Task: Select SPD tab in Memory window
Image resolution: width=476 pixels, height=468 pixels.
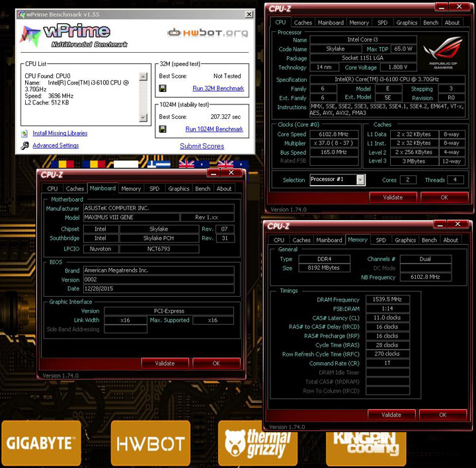Action: coord(381,240)
